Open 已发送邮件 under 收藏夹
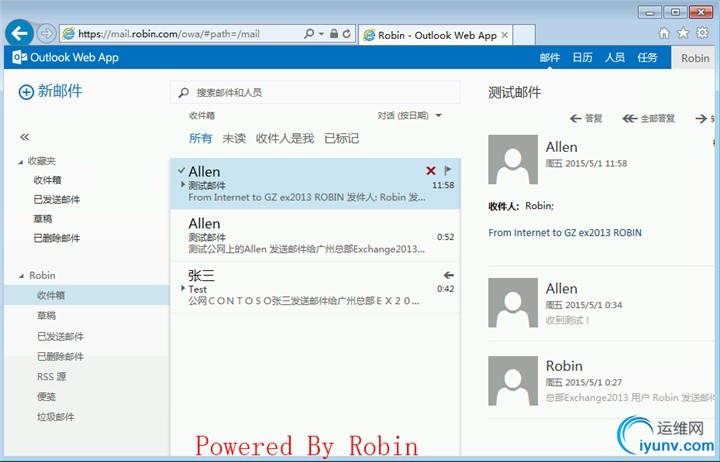Image resolution: width=720 pixels, height=462 pixels. pyautogui.click(x=57, y=199)
